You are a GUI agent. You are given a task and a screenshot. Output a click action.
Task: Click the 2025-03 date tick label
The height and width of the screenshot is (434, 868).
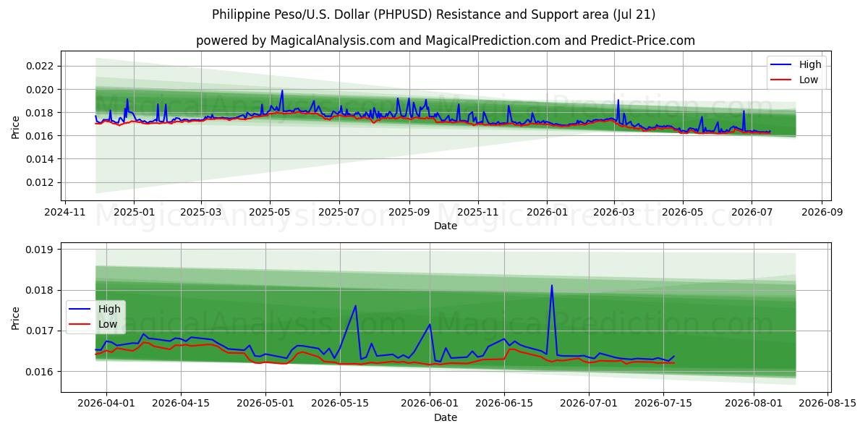click(x=200, y=213)
